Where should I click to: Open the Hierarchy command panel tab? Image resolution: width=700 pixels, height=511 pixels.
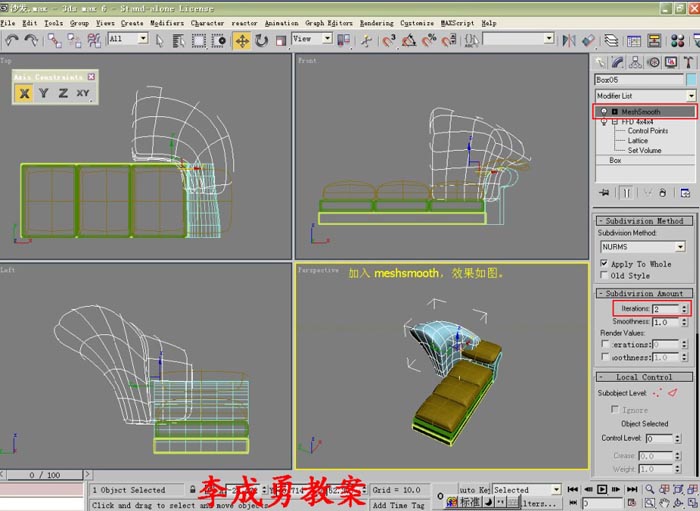636,62
